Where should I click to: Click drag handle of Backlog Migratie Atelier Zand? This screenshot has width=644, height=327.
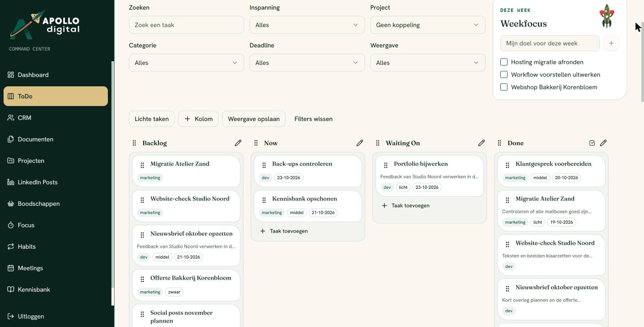pos(142,165)
